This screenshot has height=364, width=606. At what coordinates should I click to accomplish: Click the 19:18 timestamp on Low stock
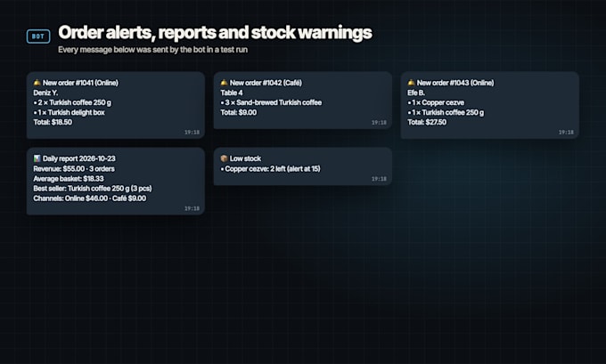pos(379,179)
